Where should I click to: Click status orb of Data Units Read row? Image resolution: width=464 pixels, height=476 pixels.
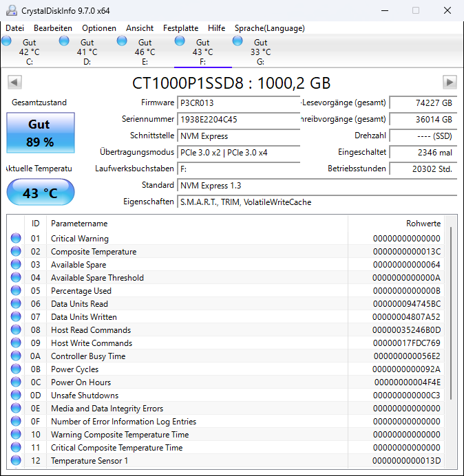(16, 303)
